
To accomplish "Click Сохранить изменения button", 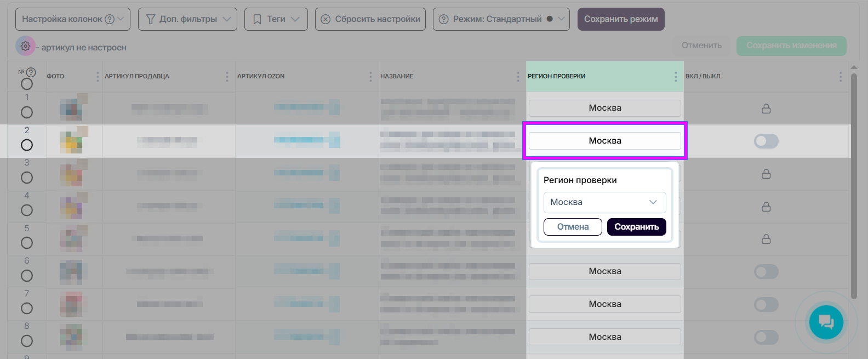I will pos(791,45).
